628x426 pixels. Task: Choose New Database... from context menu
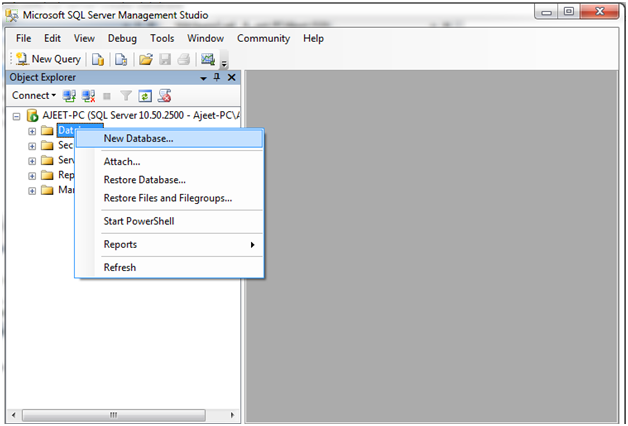click(169, 139)
